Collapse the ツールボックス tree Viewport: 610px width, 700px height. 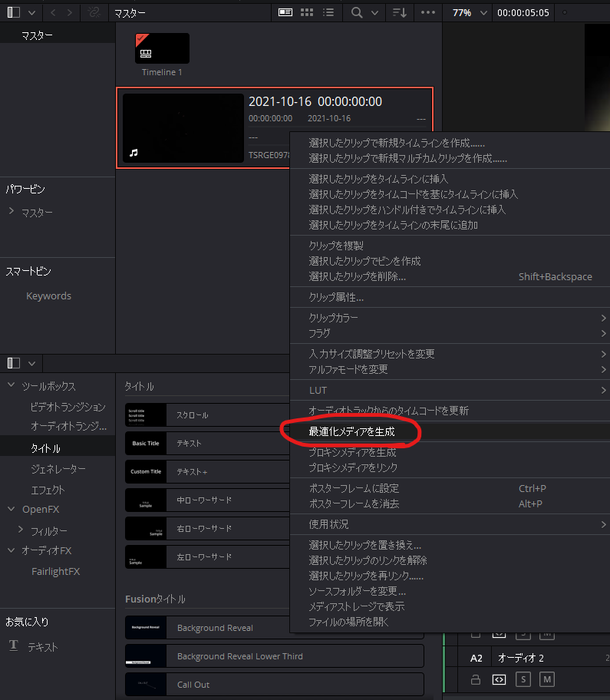pos(12,385)
